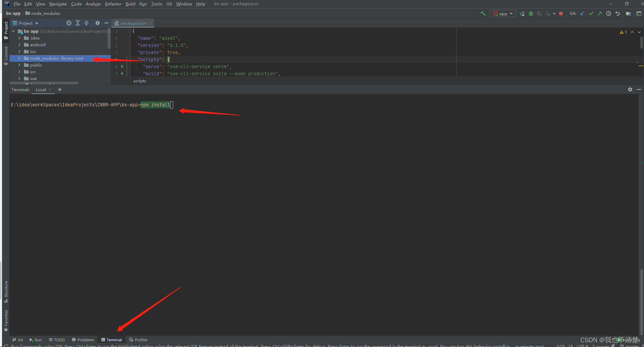Start debugging with the Debug icon

(x=530, y=14)
